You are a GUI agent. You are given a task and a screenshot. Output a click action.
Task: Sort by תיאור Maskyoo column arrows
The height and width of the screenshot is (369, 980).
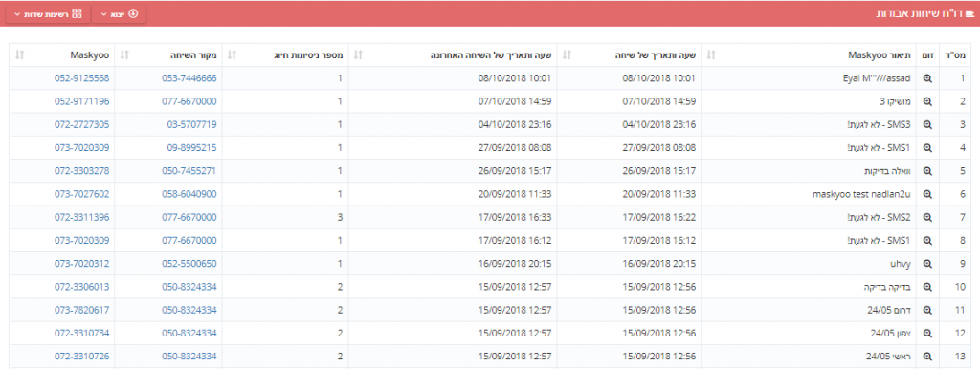pyautogui.click(x=711, y=54)
